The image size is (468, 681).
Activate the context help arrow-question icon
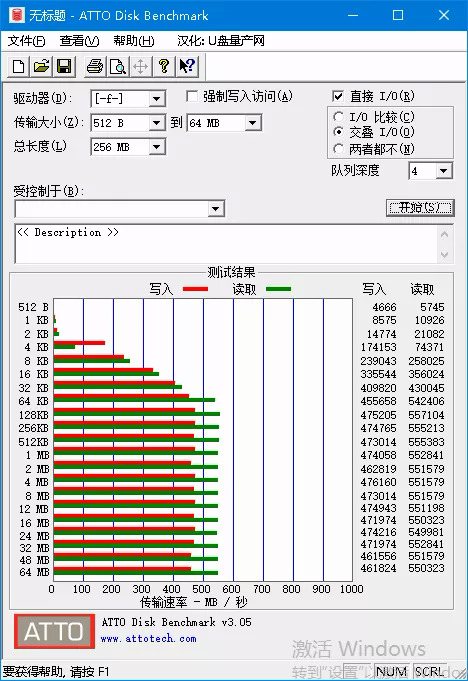click(187, 67)
